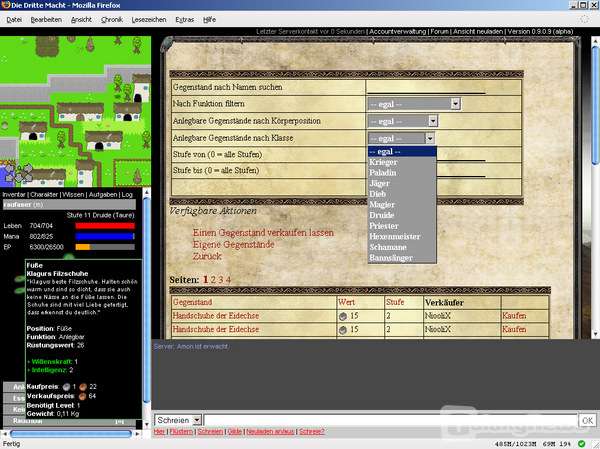Click the item name search field

(x=426, y=88)
